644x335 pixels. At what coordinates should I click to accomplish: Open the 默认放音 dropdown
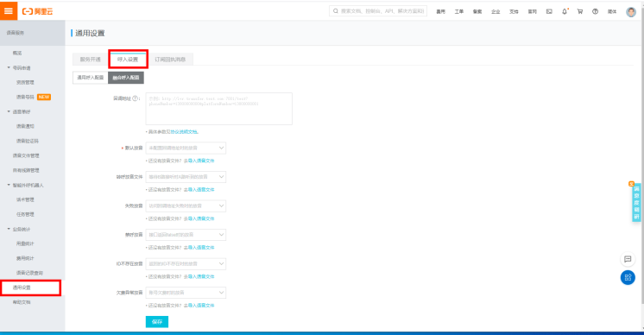point(186,148)
